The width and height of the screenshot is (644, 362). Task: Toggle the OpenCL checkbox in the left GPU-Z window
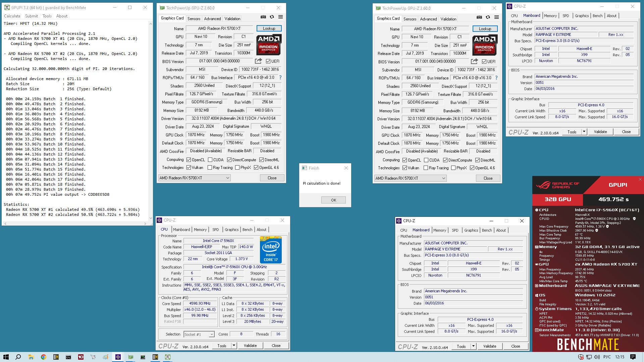tap(189, 160)
